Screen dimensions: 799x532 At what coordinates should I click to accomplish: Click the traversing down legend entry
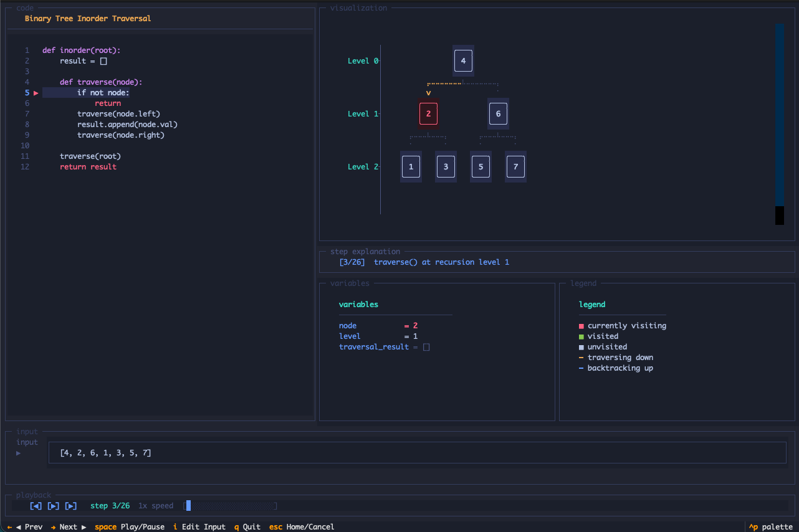616,358
